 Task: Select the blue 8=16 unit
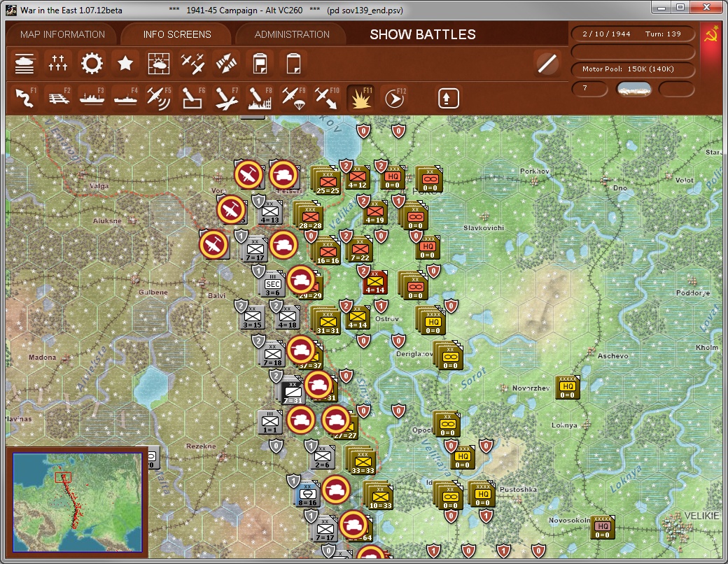pyautogui.click(x=307, y=495)
